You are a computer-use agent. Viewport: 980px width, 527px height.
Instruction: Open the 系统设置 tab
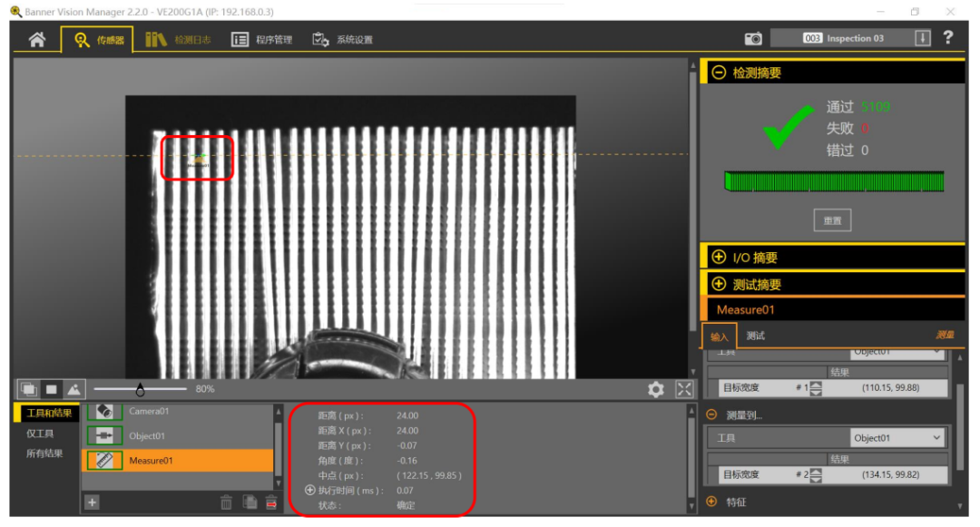coord(342,40)
